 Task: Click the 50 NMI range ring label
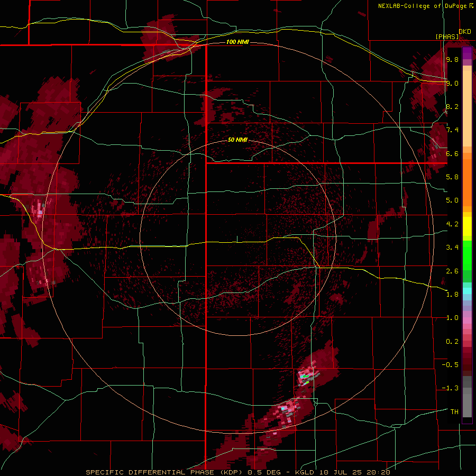point(237,140)
